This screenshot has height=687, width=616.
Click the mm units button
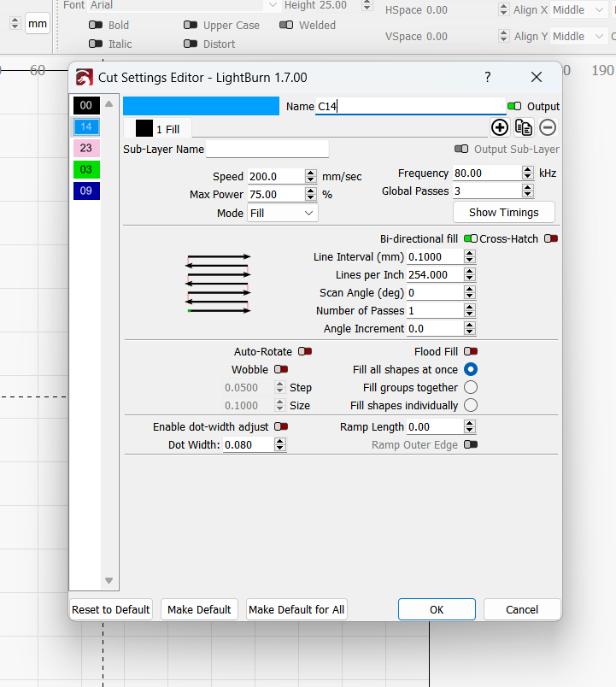point(38,24)
